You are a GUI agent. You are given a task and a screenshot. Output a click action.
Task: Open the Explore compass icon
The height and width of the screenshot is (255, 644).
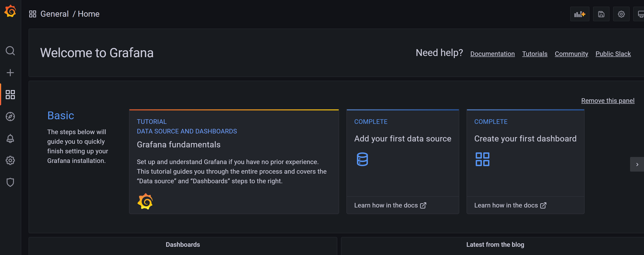tap(10, 117)
